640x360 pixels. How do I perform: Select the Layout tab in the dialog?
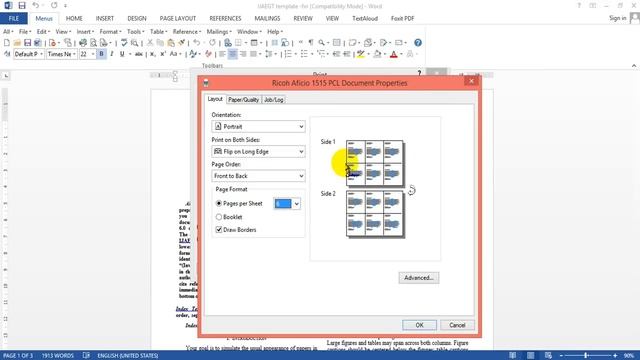215,99
